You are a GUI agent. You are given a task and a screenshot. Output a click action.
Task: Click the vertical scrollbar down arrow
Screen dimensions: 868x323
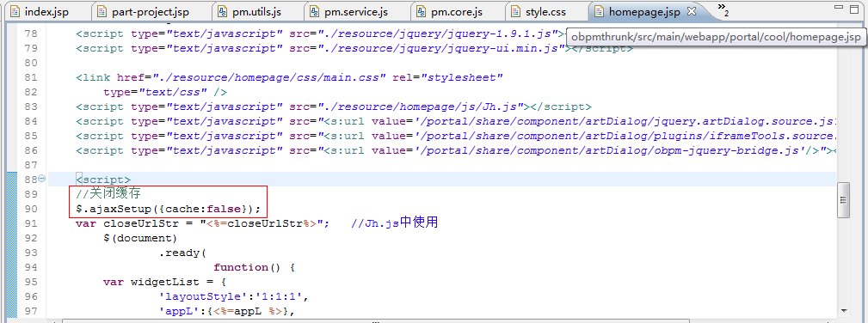(844, 310)
